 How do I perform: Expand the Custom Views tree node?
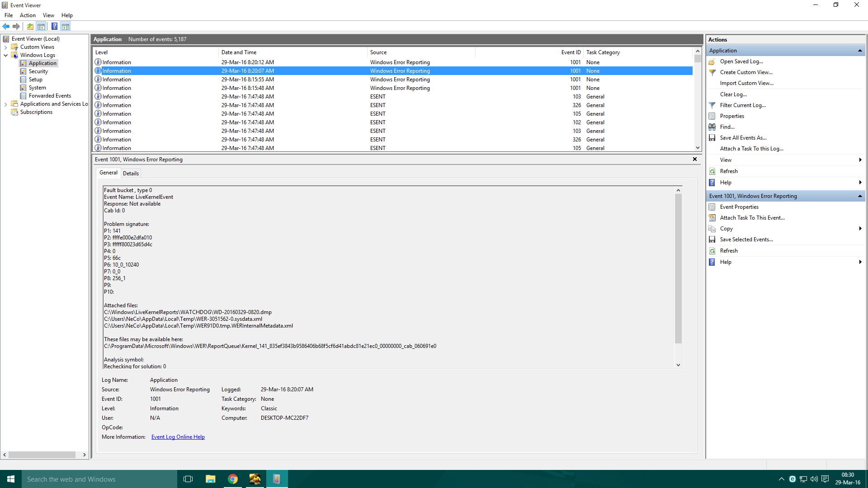(x=5, y=47)
